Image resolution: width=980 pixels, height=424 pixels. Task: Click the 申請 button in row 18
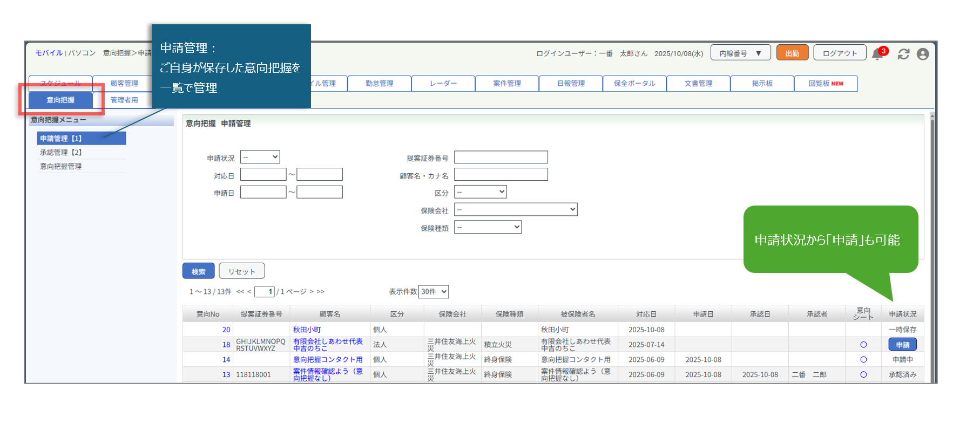[902, 345]
